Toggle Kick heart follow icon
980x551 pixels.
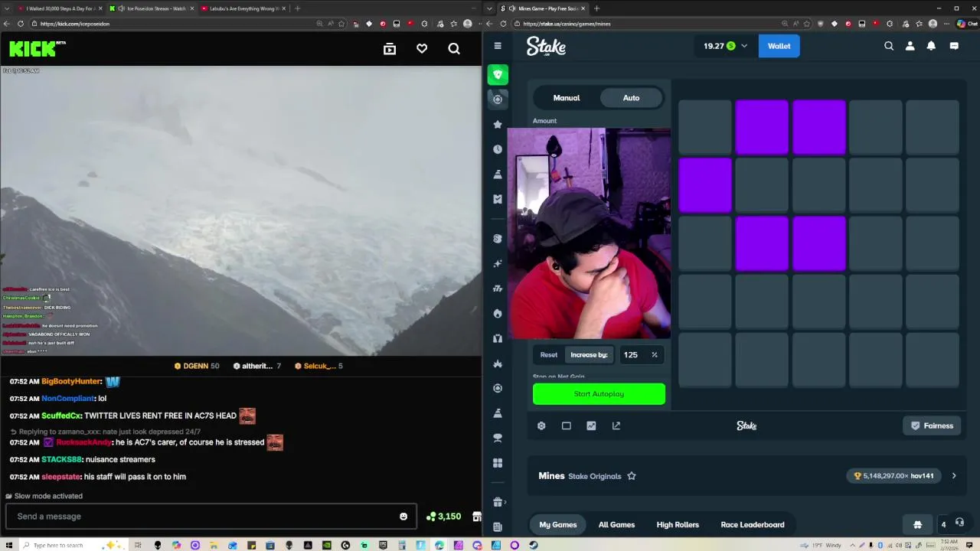point(422,49)
